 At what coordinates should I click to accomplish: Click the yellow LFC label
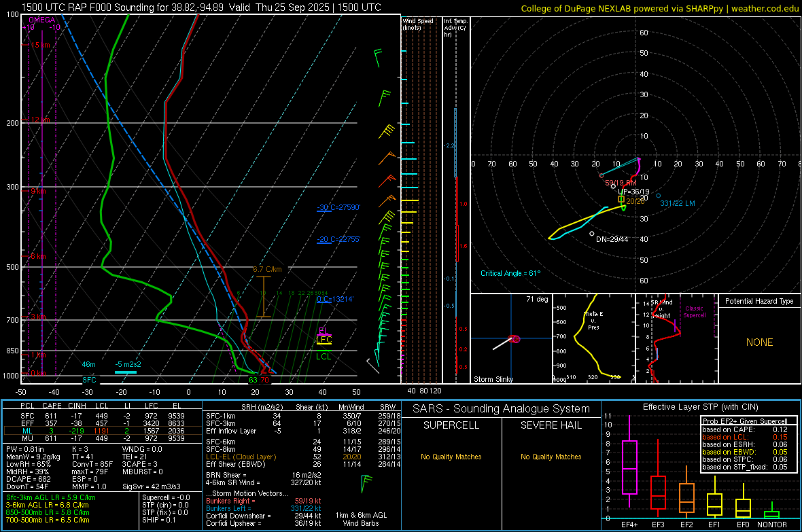tap(324, 340)
